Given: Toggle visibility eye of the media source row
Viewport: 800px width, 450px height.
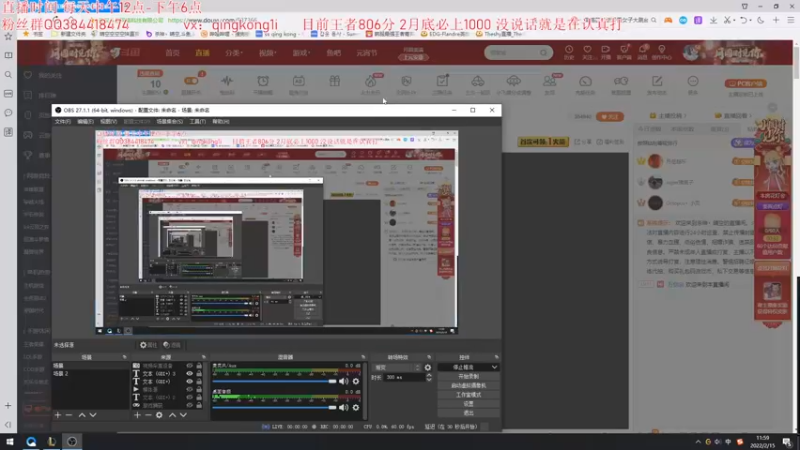Looking at the screenshot, I should 189,389.
